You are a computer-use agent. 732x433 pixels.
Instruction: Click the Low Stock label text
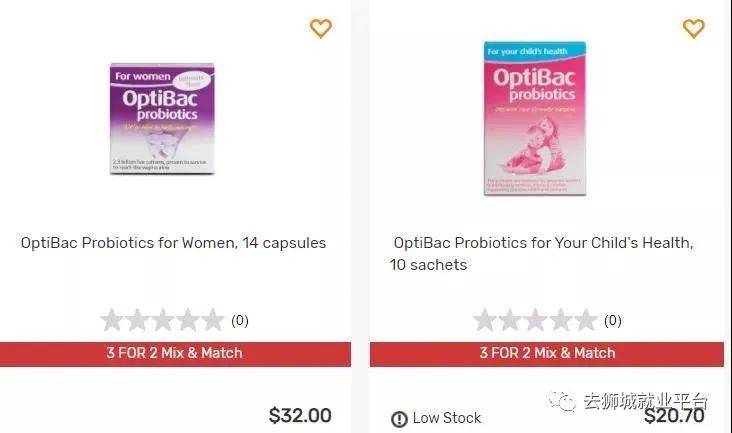[447, 418]
